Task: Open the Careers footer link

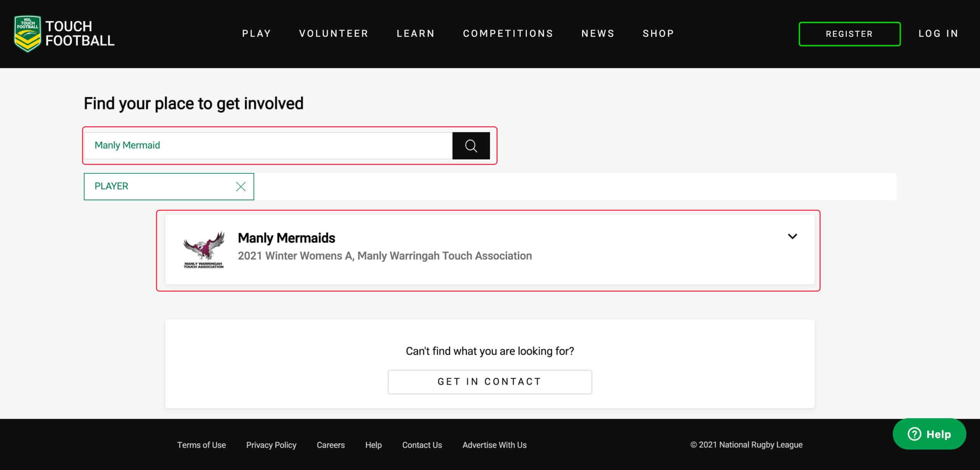Action: [331, 445]
